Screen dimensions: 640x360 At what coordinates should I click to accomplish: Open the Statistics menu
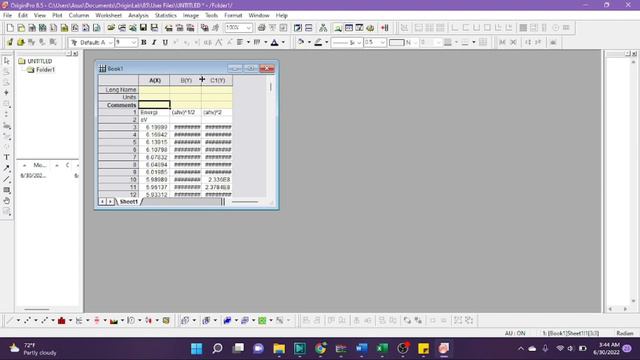click(x=166, y=16)
